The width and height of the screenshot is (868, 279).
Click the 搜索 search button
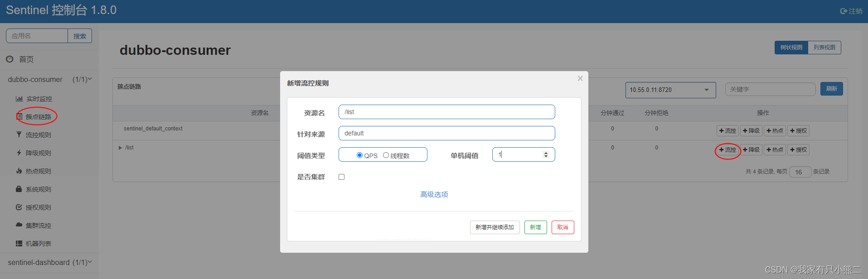80,36
